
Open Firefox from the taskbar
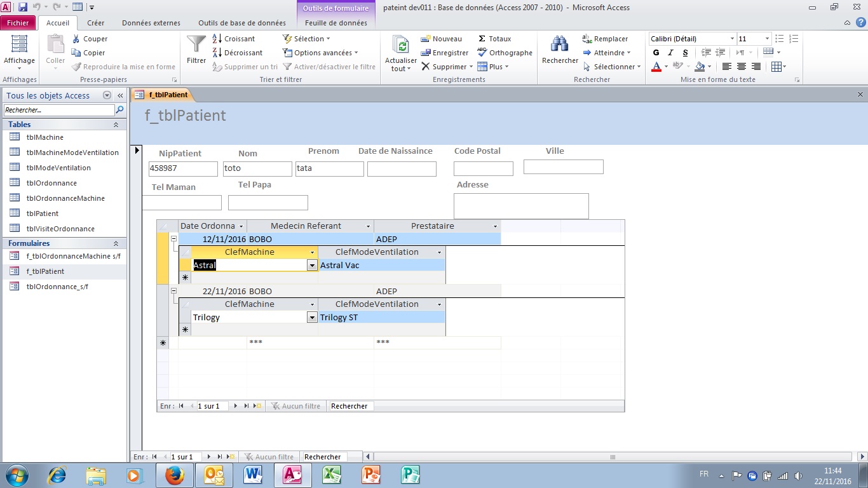pos(174,475)
